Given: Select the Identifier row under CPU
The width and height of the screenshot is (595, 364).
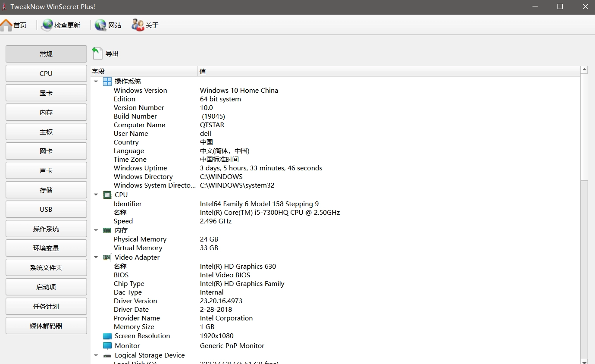Looking at the screenshot, I should (x=335, y=204).
